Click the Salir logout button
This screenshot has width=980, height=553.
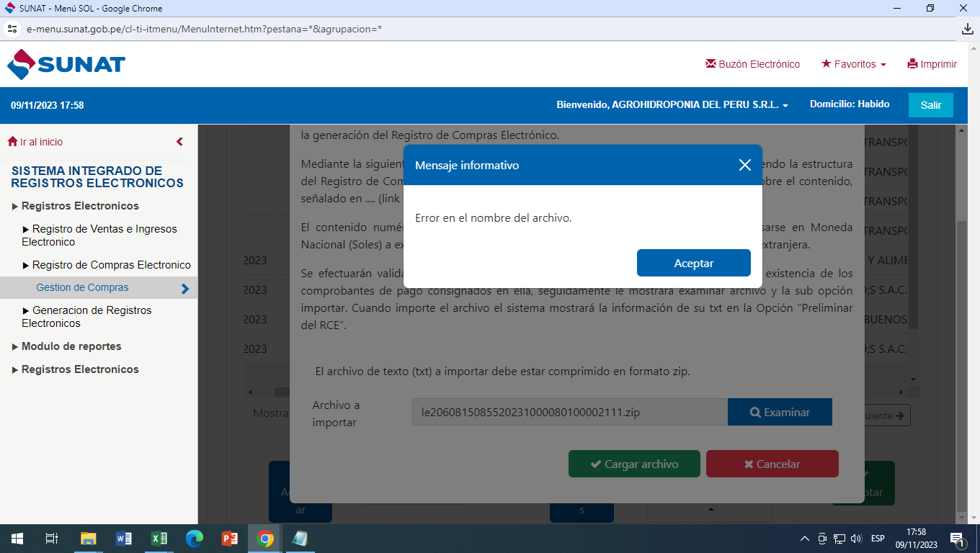click(930, 105)
